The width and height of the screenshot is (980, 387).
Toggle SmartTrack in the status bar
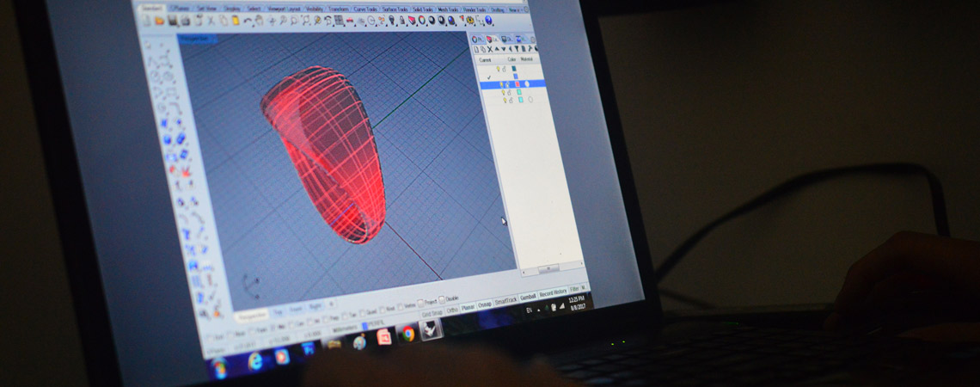click(505, 301)
